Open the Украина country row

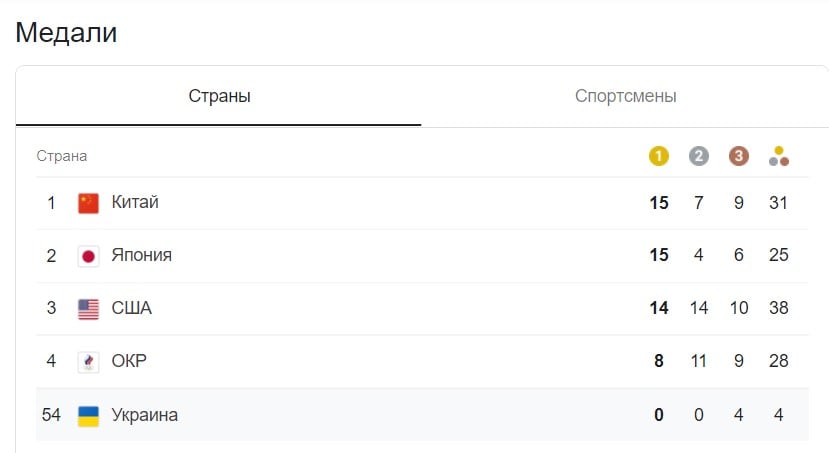click(422, 414)
